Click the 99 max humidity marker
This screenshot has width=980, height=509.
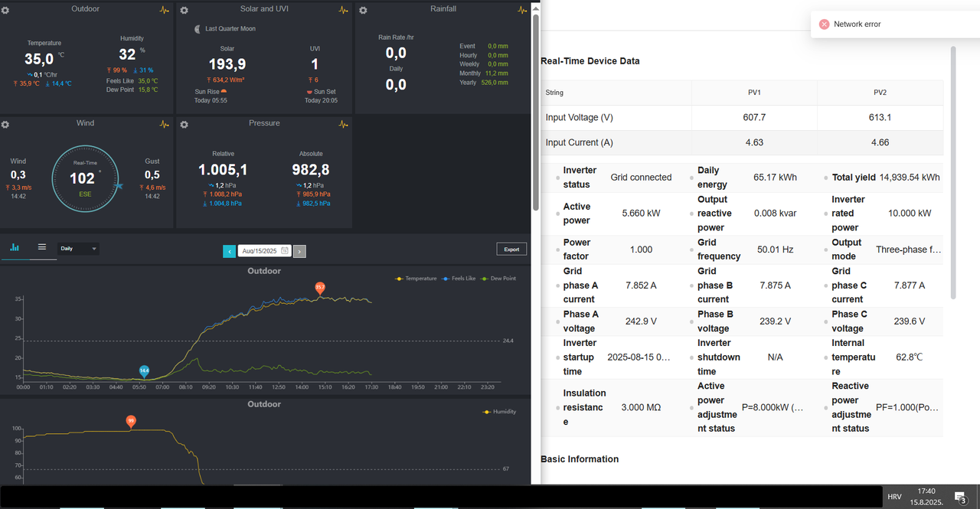point(131,422)
